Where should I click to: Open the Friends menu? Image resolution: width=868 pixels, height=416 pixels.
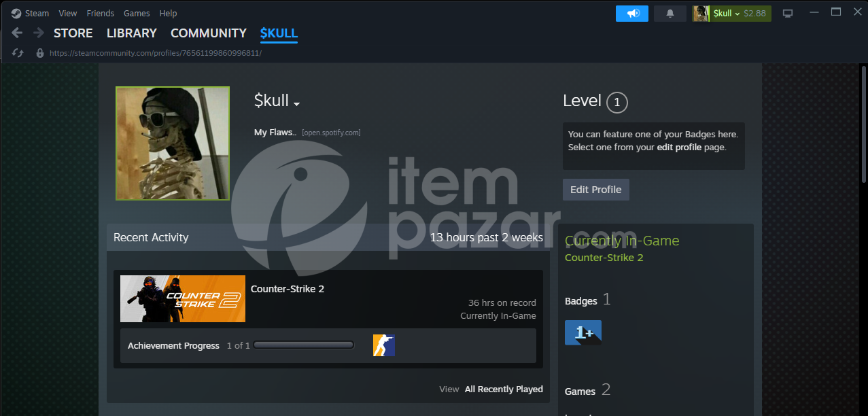click(x=101, y=13)
